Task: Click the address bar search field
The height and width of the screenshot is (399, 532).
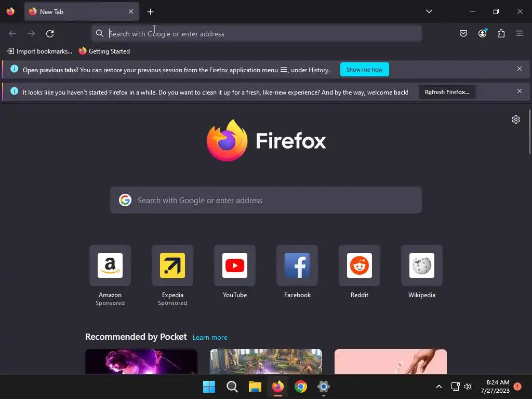Action: (x=257, y=34)
